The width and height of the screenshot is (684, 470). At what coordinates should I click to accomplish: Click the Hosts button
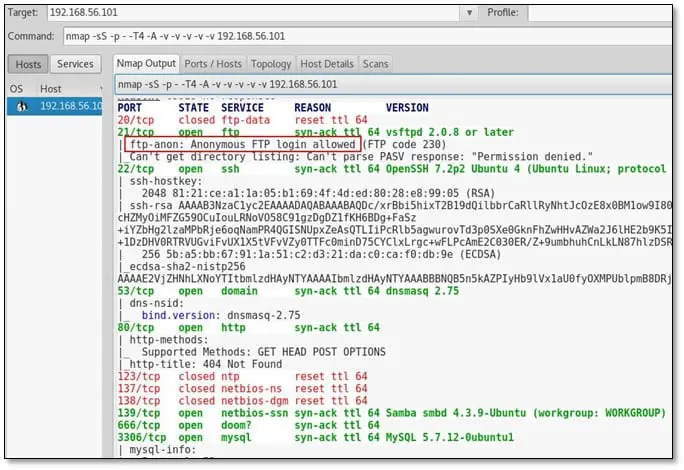[x=28, y=64]
